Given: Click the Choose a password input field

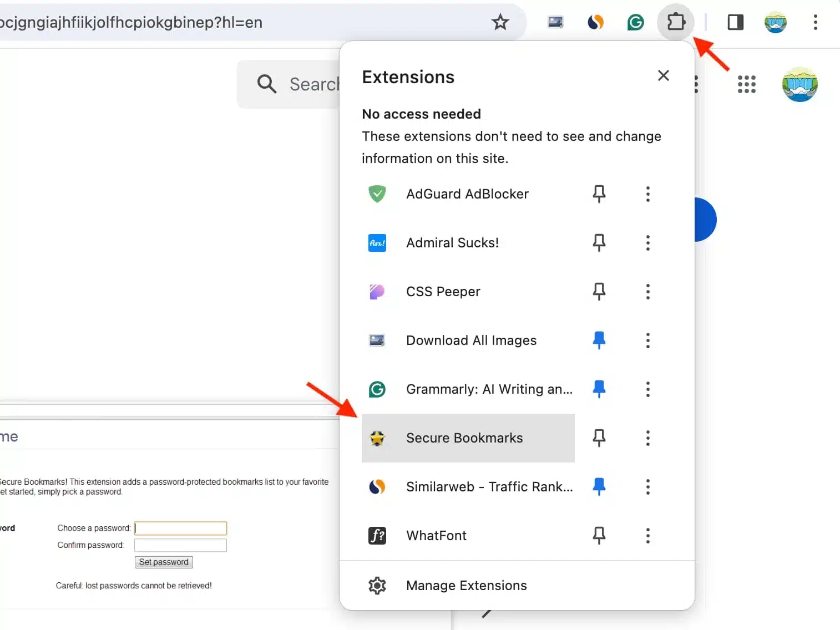Looking at the screenshot, I should coord(180,528).
